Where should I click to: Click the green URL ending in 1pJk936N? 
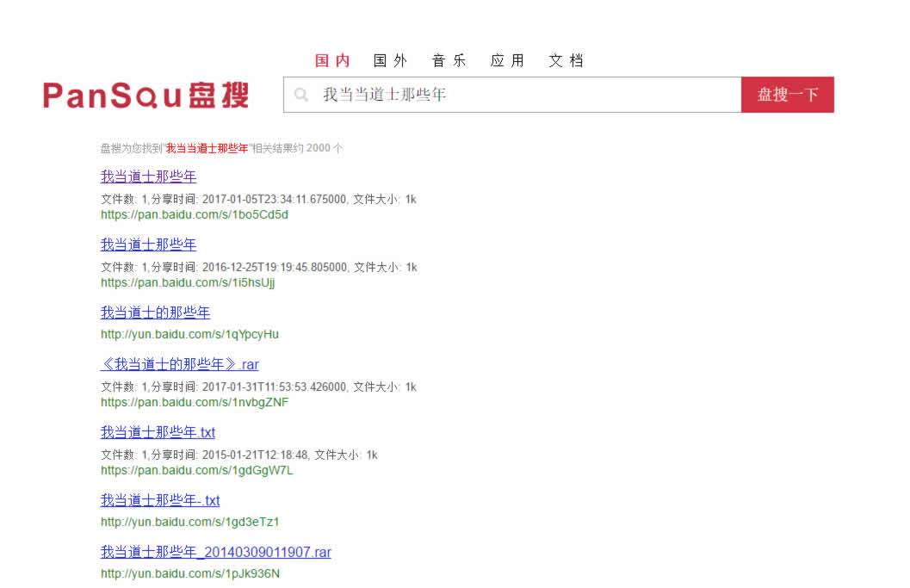click(x=189, y=573)
